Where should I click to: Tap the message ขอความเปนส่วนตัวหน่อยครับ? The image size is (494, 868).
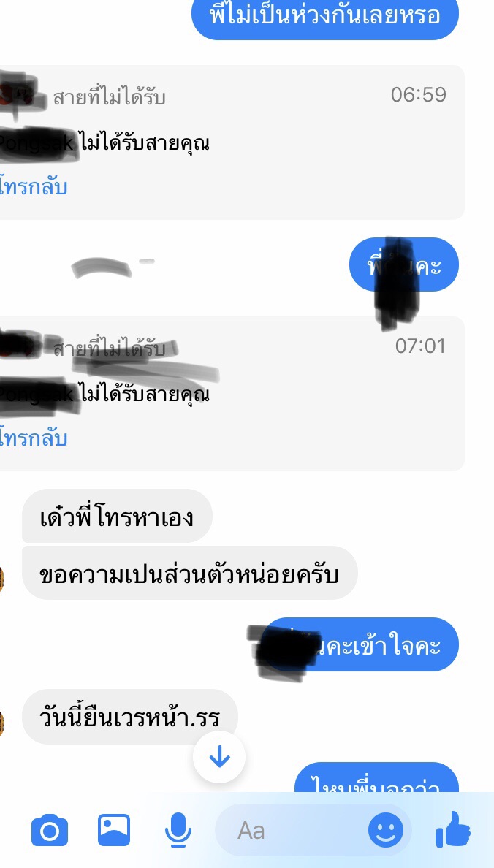[190, 573]
